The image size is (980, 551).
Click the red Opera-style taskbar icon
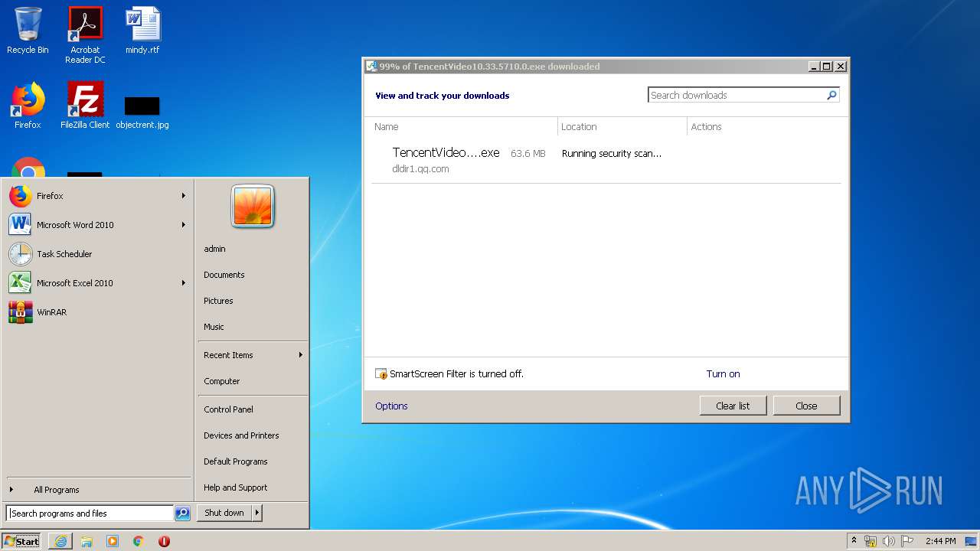tap(164, 541)
